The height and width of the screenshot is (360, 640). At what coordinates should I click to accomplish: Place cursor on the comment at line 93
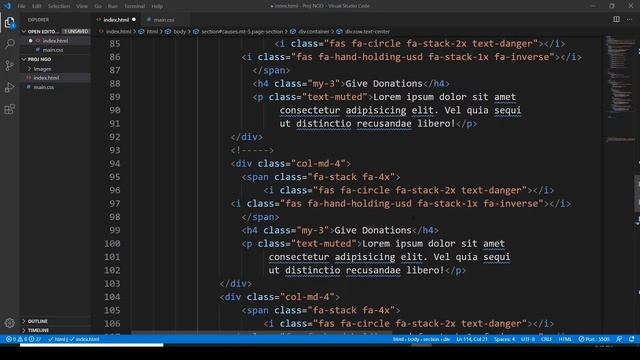click(x=252, y=150)
